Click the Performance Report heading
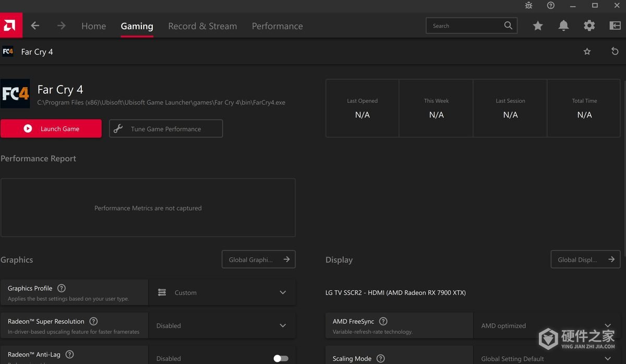 coord(38,159)
